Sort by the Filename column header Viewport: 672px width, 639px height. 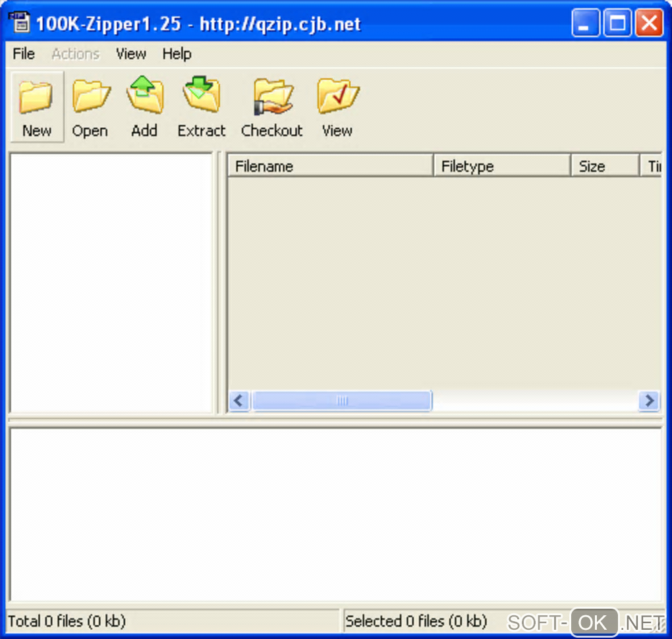pos(330,166)
